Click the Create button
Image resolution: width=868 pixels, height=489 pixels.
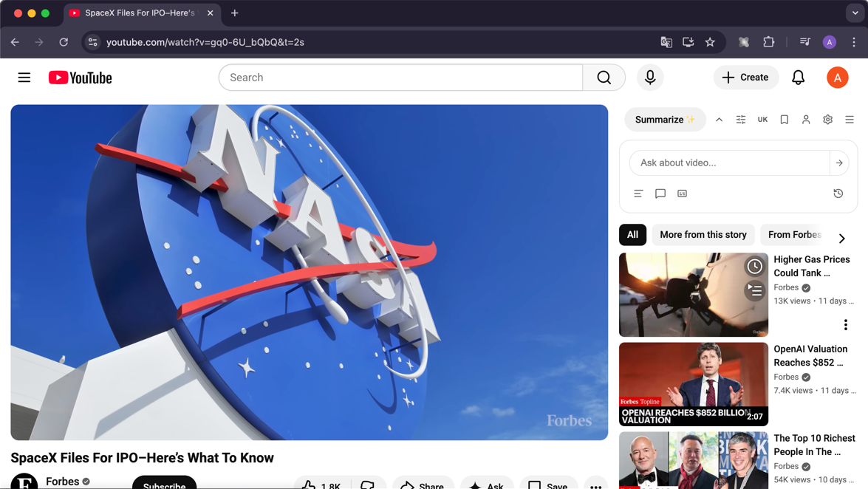pyautogui.click(x=745, y=78)
